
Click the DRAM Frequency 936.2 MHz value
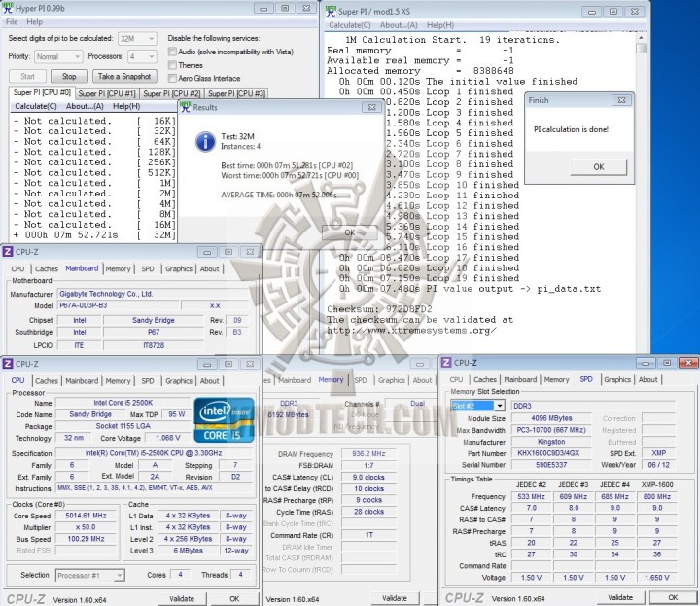(368, 453)
